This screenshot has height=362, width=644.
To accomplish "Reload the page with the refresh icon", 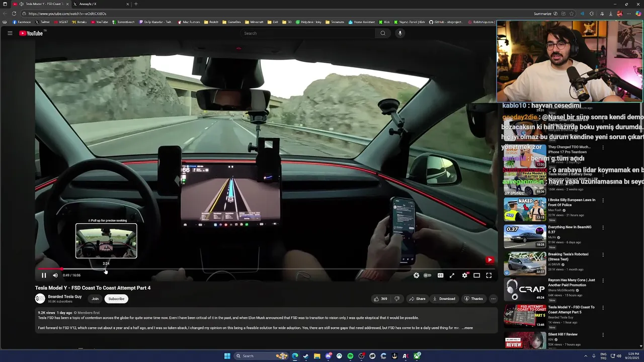I will coord(14,14).
